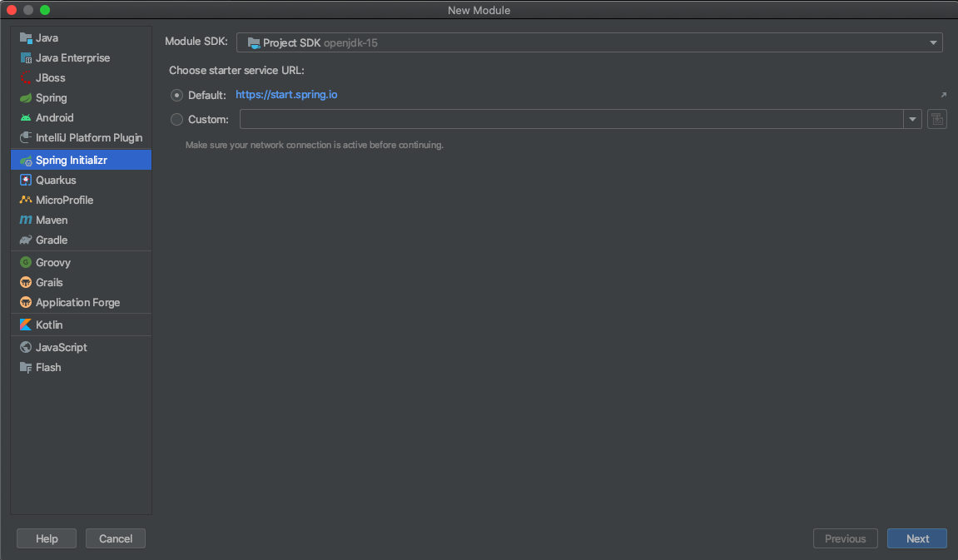Focus the Custom URL input field

coord(571,119)
